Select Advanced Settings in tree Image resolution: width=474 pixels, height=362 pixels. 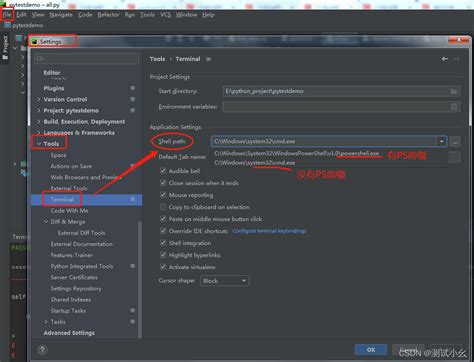click(x=69, y=333)
